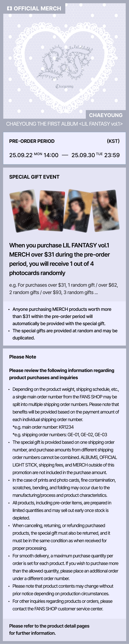Select the CHAEYOUNG tag on the banner
The image size is (129, 644).
point(106,115)
